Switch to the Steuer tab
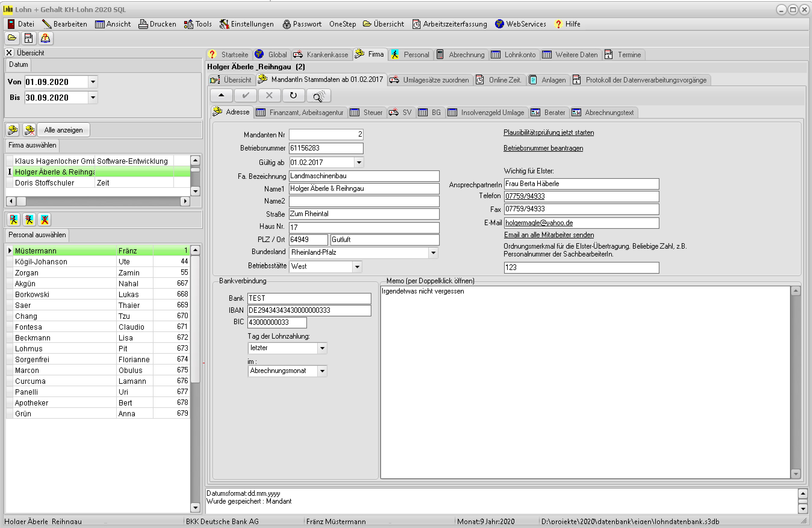 click(367, 112)
